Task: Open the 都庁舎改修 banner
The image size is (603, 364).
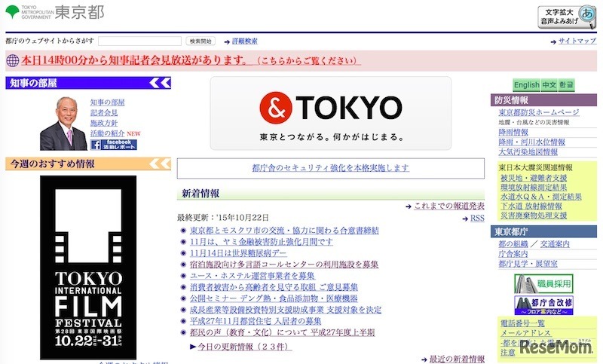Action: coord(543,305)
